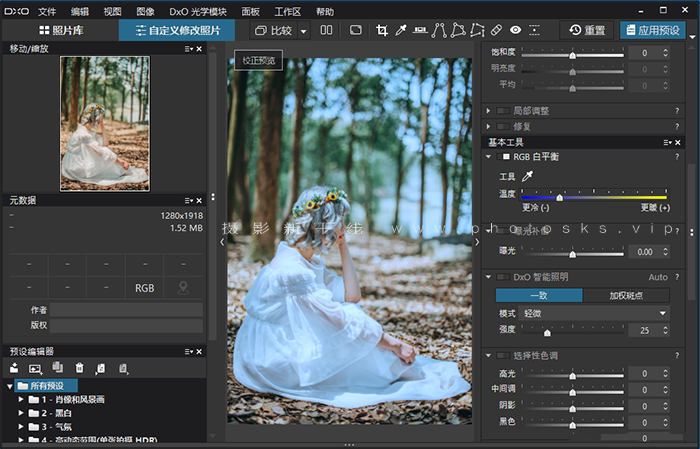Open the 8-point perspective correction tool
The image size is (700, 449).
pyautogui.click(x=477, y=30)
